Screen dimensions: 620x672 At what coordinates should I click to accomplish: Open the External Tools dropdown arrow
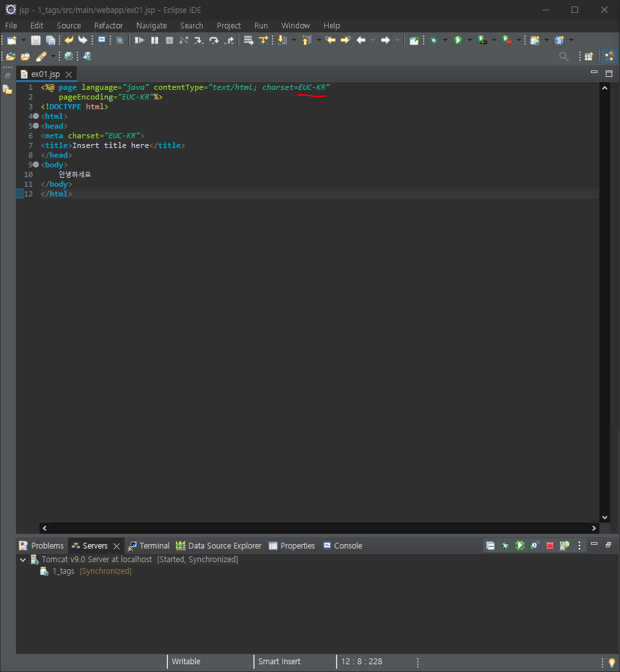pos(519,40)
